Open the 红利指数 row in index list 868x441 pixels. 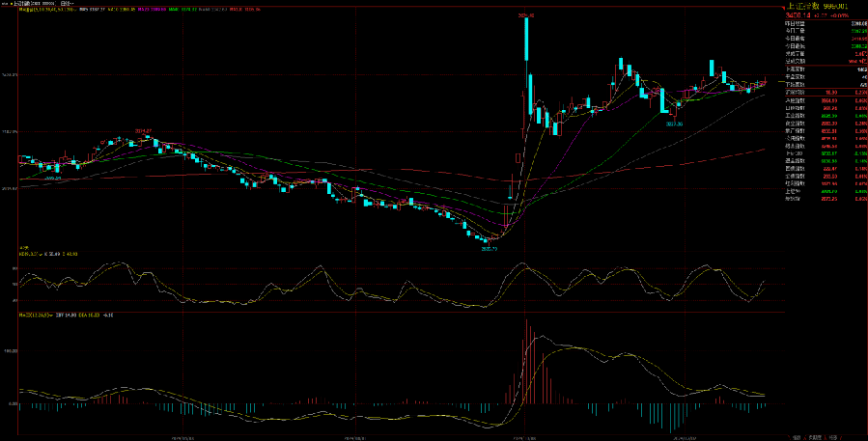click(825, 183)
